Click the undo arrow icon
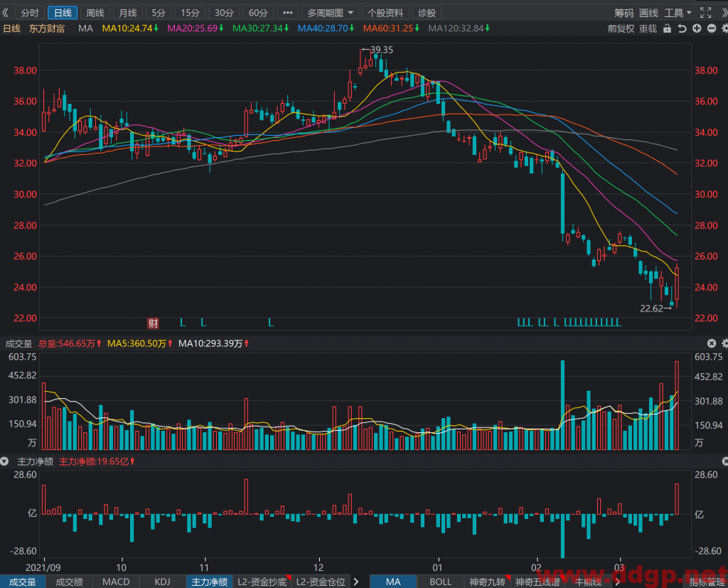 coord(682,28)
